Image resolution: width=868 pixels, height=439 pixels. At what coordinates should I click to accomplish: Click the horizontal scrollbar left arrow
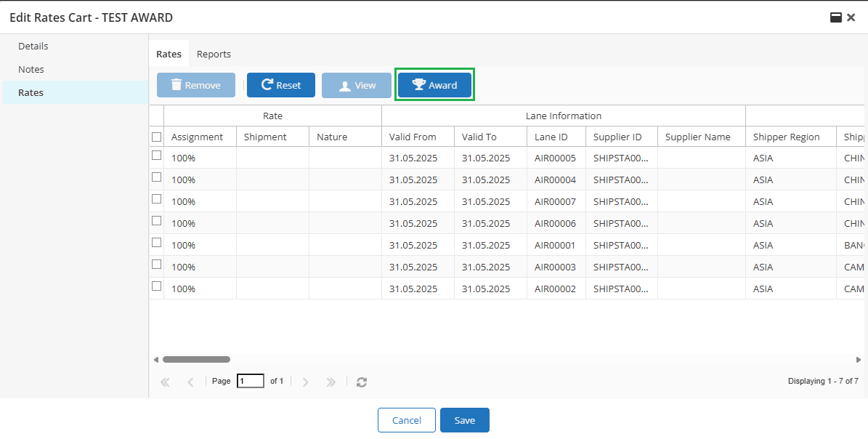[156, 360]
